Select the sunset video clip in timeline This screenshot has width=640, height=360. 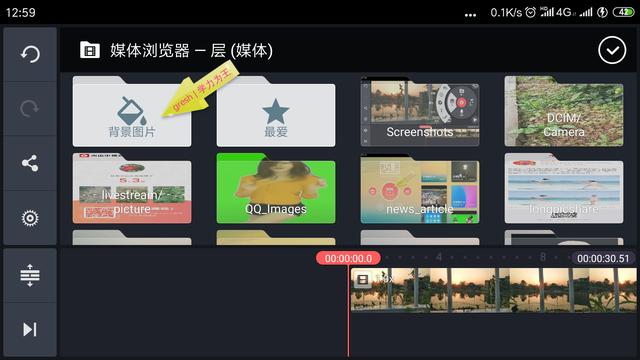(x=493, y=290)
